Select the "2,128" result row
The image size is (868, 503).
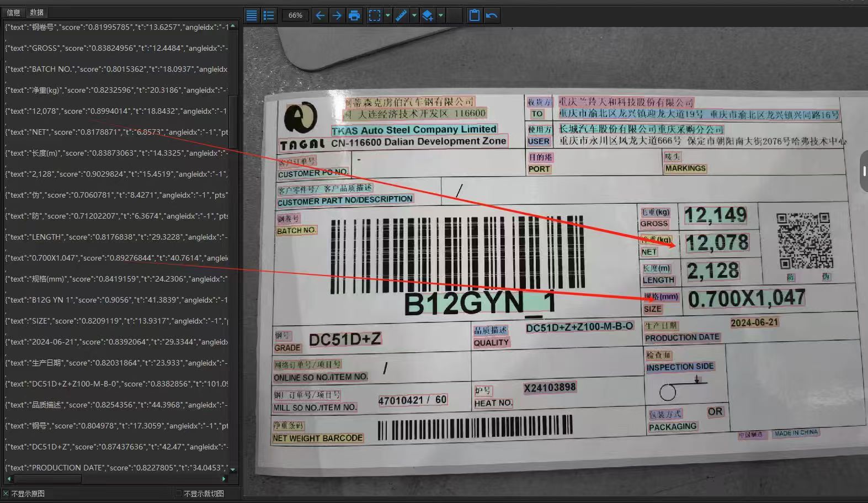pyautogui.click(x=116, y=174)
